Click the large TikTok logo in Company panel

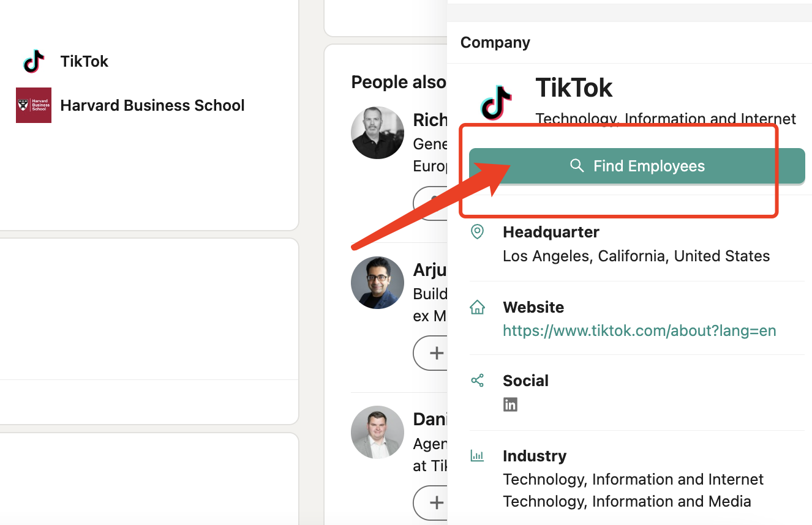pos(496,102)
